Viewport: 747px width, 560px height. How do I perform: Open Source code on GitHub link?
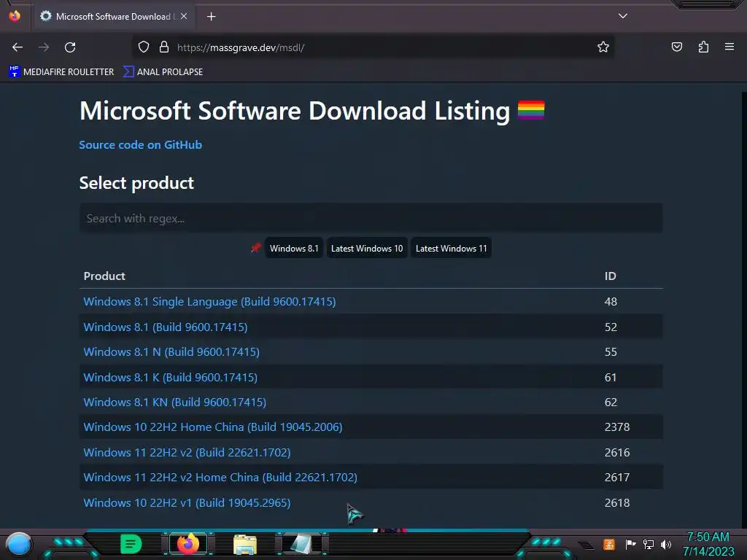[141, 145]
